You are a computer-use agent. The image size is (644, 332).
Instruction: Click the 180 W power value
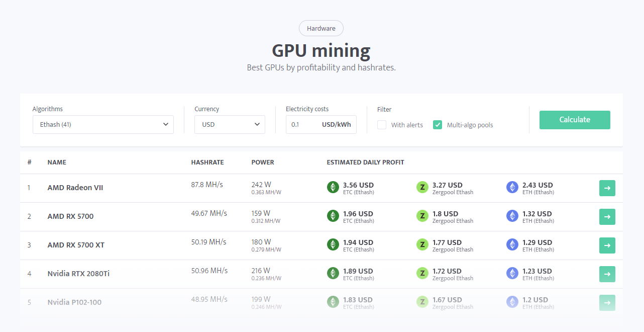coord(261,242)
